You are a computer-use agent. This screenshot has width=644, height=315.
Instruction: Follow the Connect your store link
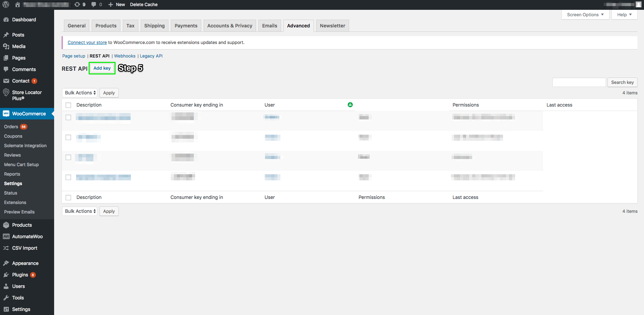click(87, 42)
